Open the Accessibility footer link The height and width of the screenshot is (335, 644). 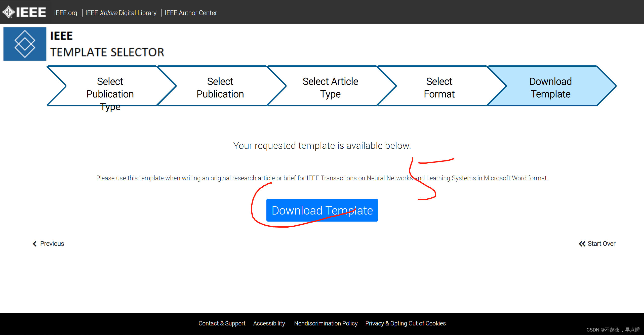point(269,323)
